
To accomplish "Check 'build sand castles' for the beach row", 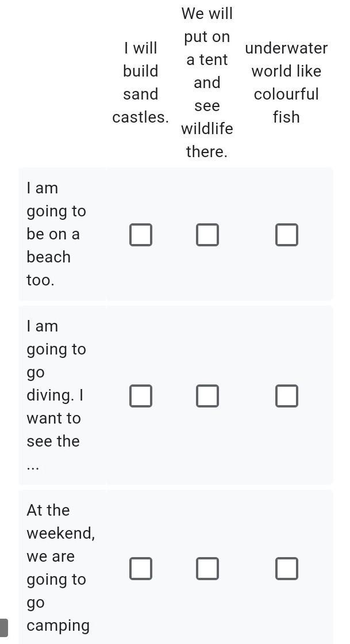I will coord(141,235).
